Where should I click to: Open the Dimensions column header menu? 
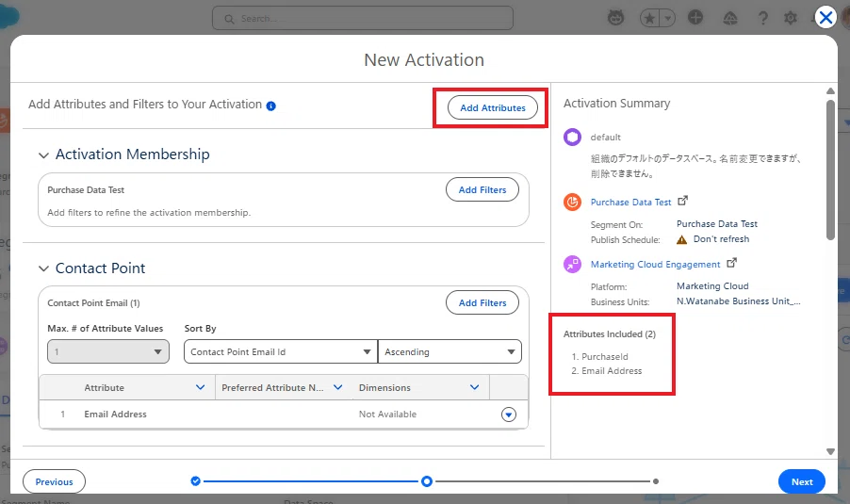point(474,387)
